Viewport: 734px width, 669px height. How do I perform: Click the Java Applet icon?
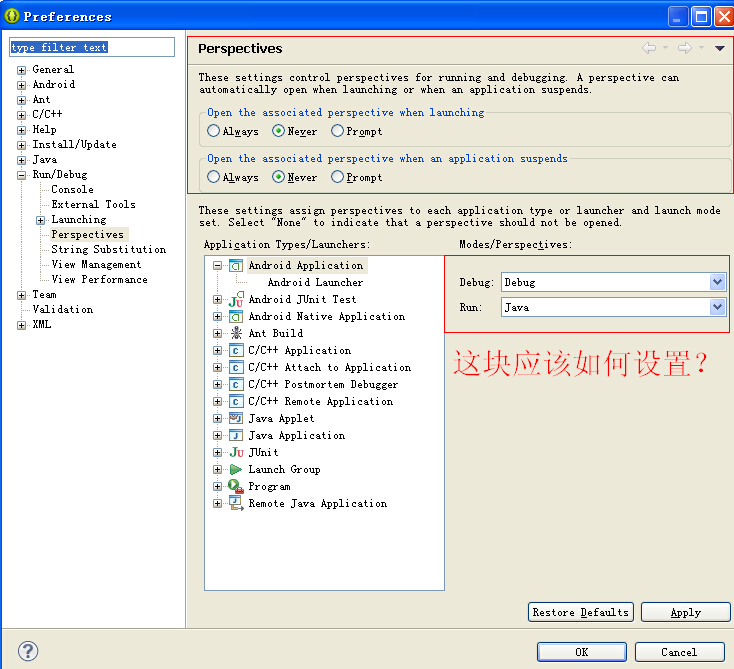[236, 419]
